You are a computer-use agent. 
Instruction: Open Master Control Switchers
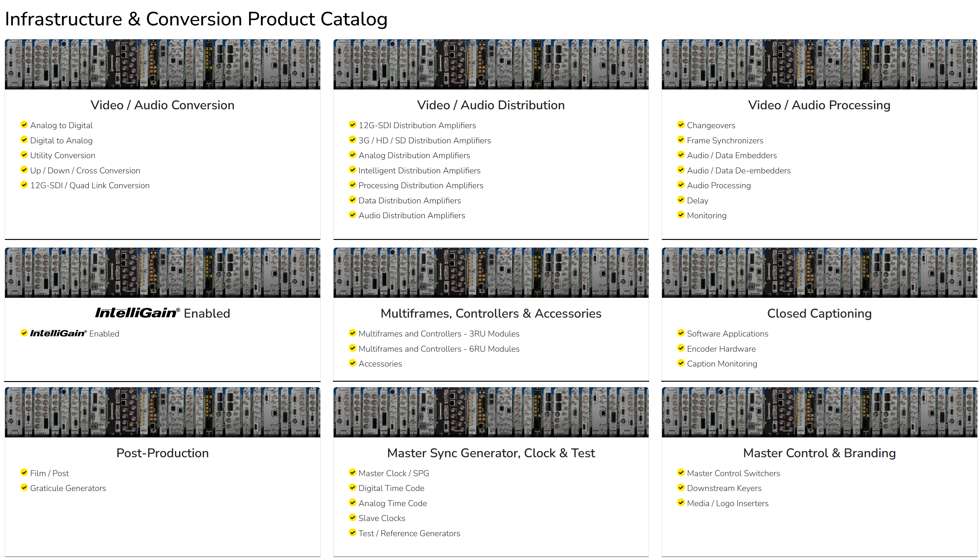pos(733,473)
